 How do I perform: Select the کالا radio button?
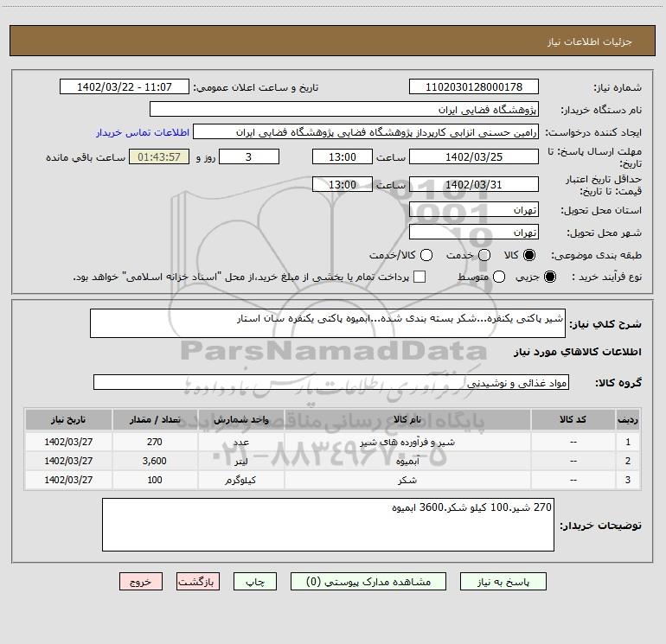[529, 255]
